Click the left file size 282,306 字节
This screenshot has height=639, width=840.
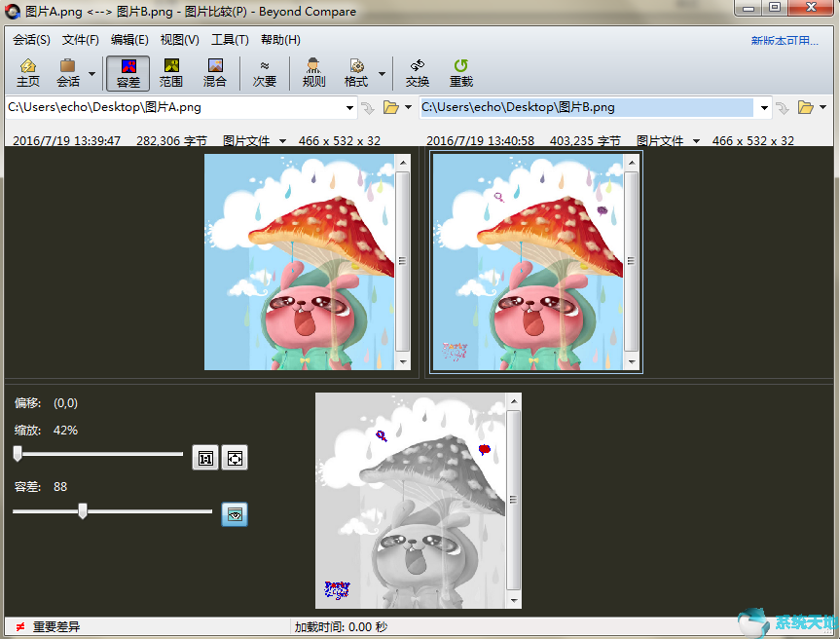(x=171, y=140)
